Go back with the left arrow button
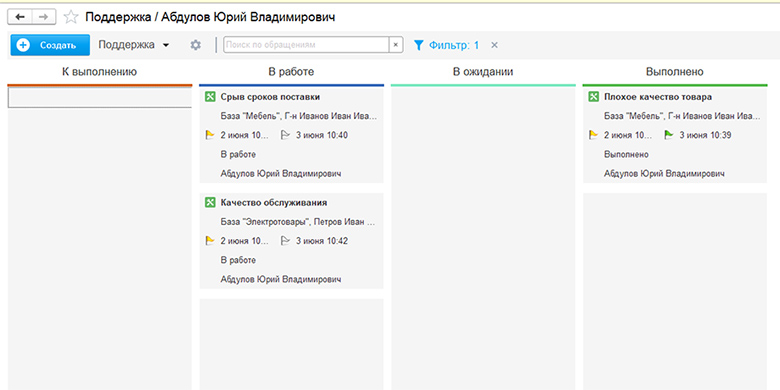This screenshot has width=780, height=390. (20, 17)
